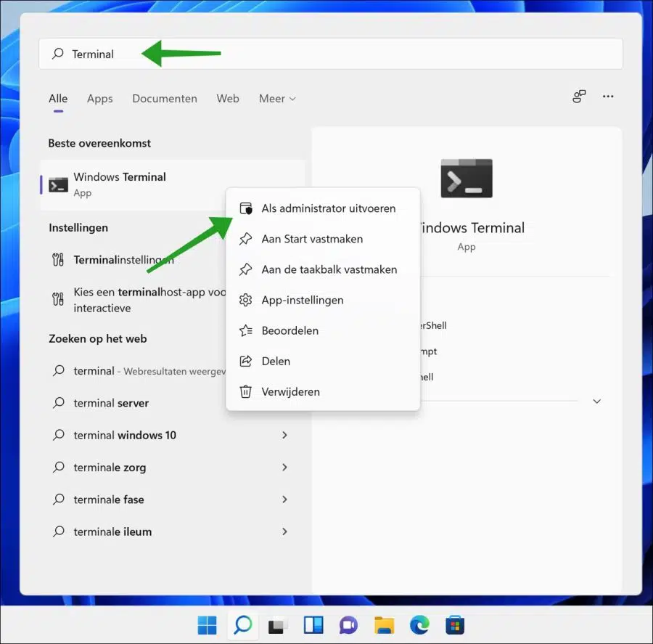Click the large Windows Terminal preview icon
The height and width of the screenshot is (644, 653).
point(467,179)
